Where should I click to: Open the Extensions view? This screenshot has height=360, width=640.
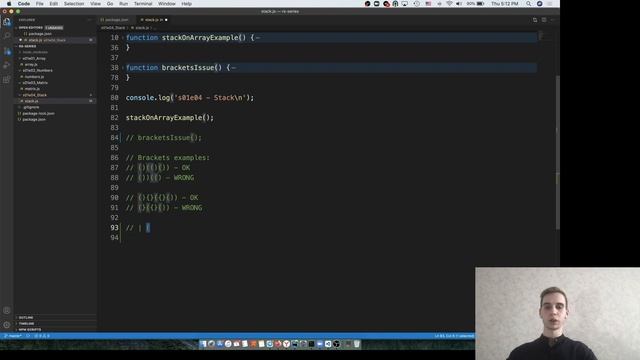point(7,80)
